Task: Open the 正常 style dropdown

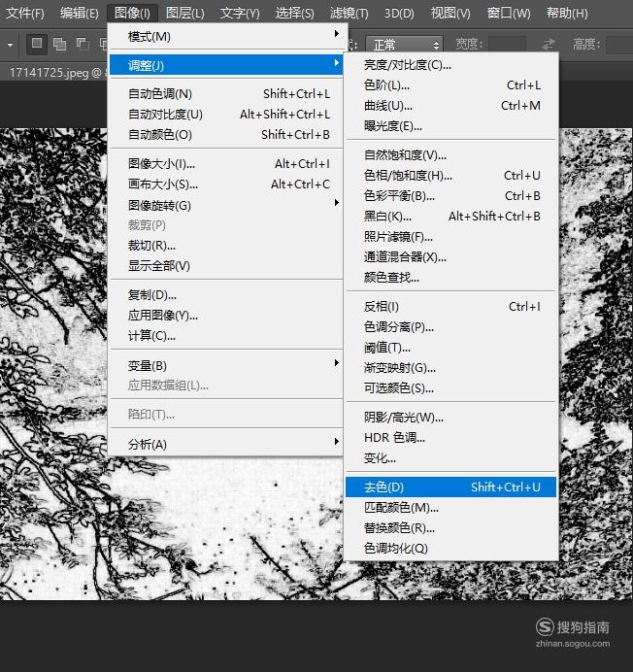Action: point(404,45)
